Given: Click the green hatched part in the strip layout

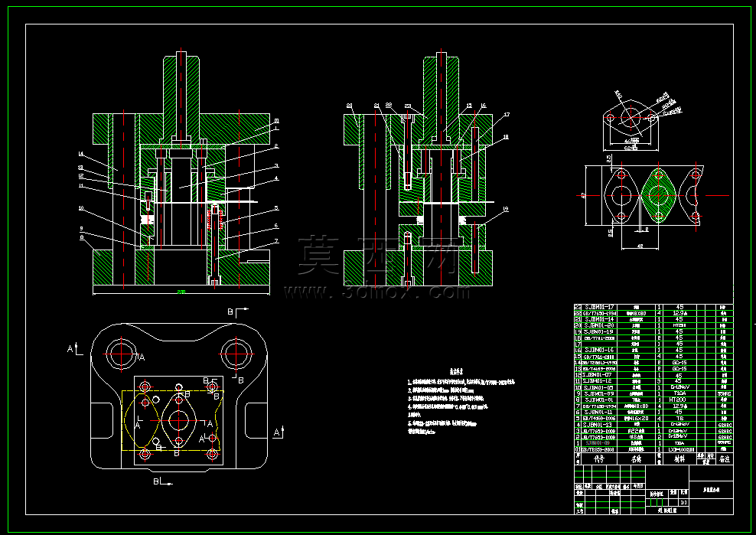Looking at the screenshot, I should [658, 195].
